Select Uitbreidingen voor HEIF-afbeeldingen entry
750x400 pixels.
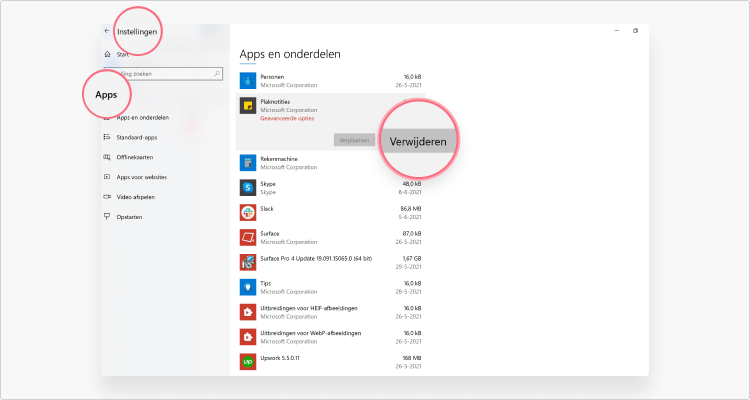tap(309, 308)
